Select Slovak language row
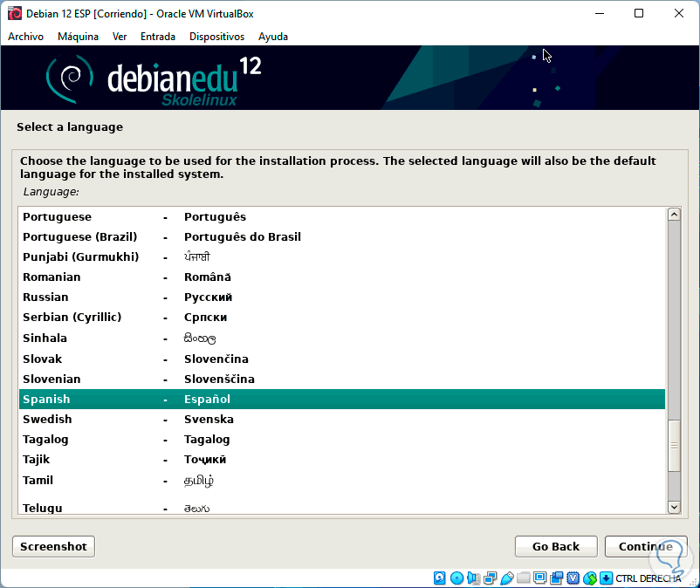Image resolution: width=700 pixels, height=588 pixels. tap(342, 359)
